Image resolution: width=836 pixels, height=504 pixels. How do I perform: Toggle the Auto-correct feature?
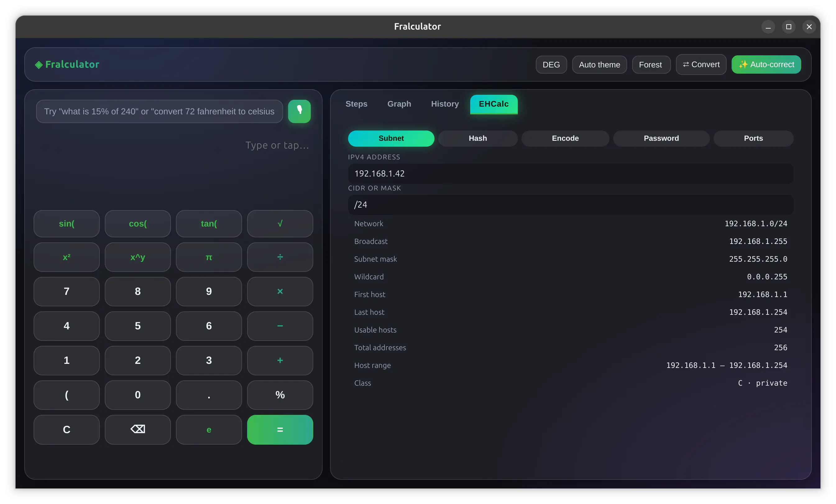pos(766,64)
